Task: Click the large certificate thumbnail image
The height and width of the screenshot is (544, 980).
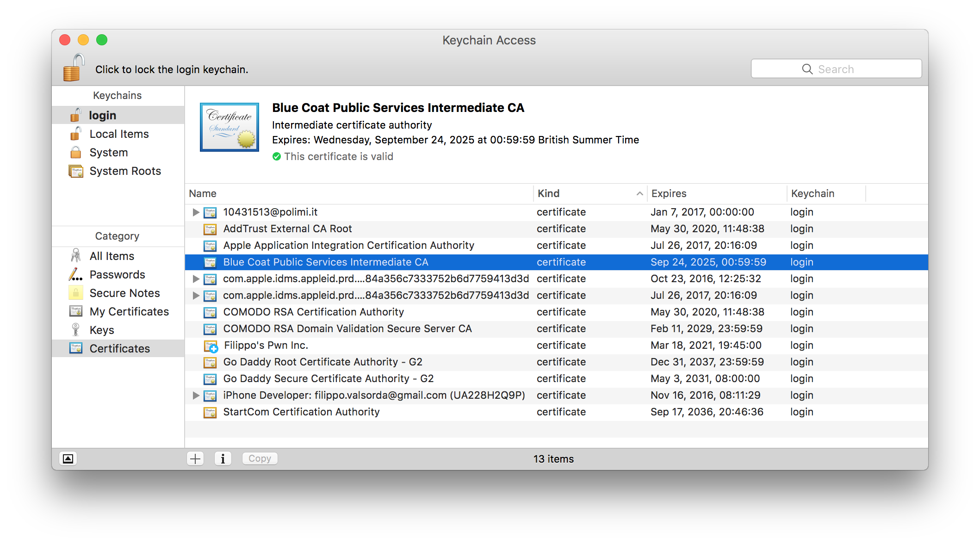Action: tap(229, 127)
